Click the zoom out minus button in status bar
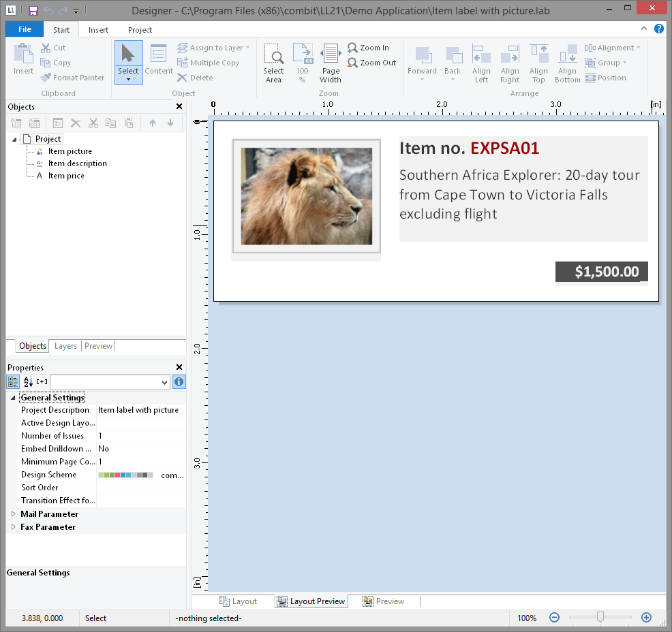Image resolution: width=672 pixels, height=632 pixels. pyautogui.click(x=554, y=618)
